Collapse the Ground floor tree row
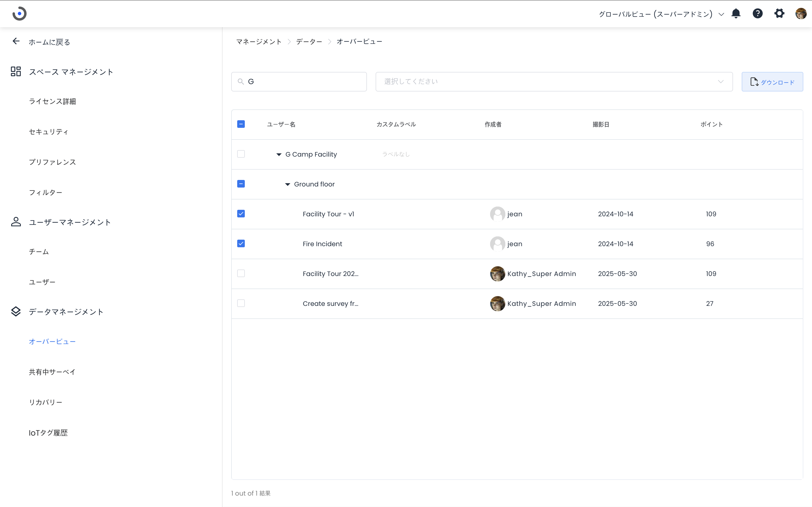Image resolution: width=812 pixels, height=507 pixels. click(x=288, y=184)
